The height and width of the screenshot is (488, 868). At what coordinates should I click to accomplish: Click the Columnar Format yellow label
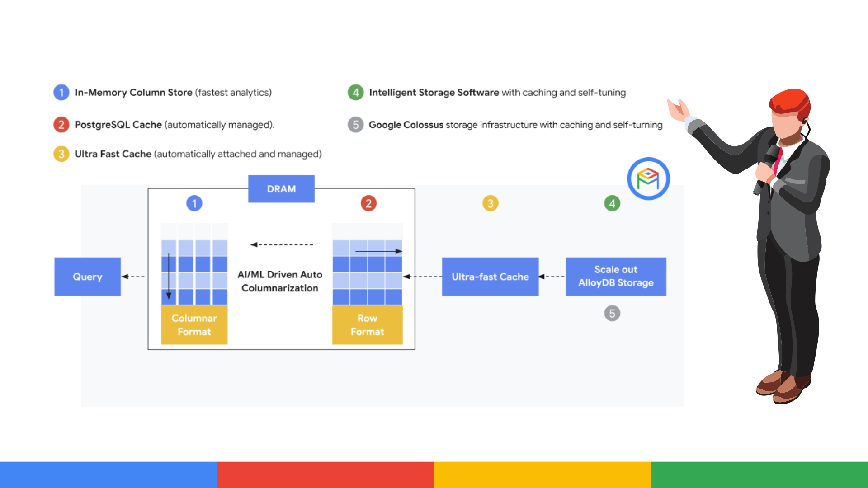[x=194, y=325]
